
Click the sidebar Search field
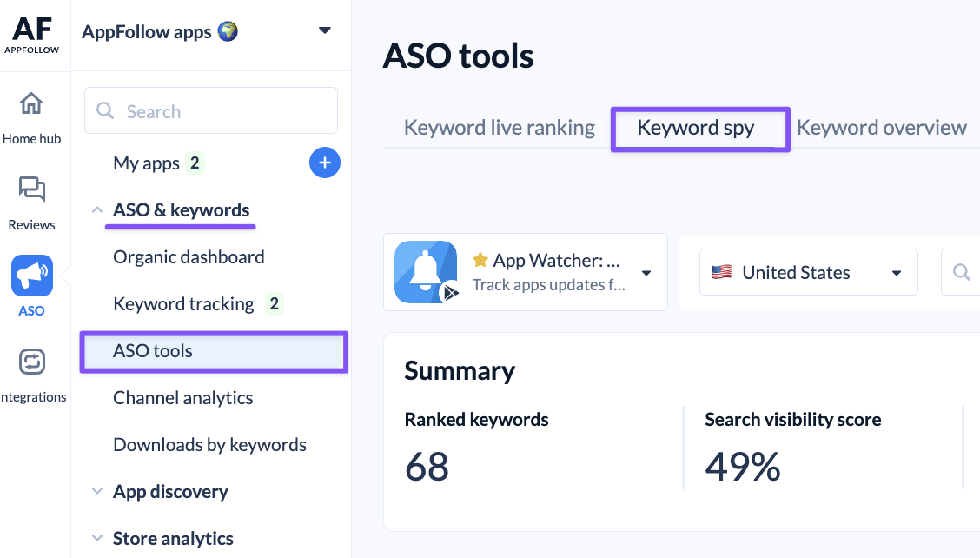coord(211,111)
